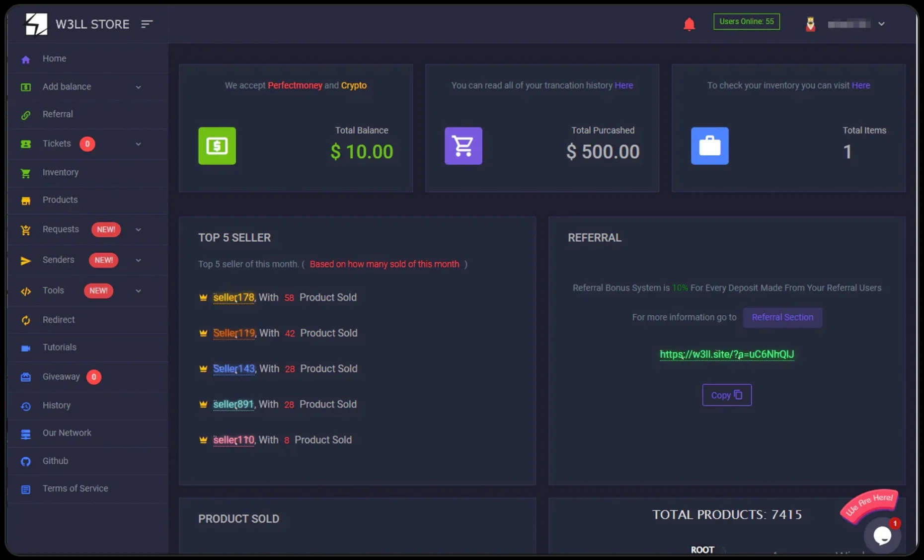This screenshot has width=924, height=560.
Task: Expand the Tickets submenu chevron
Action: pyautogui.click(x=138, y=144)
